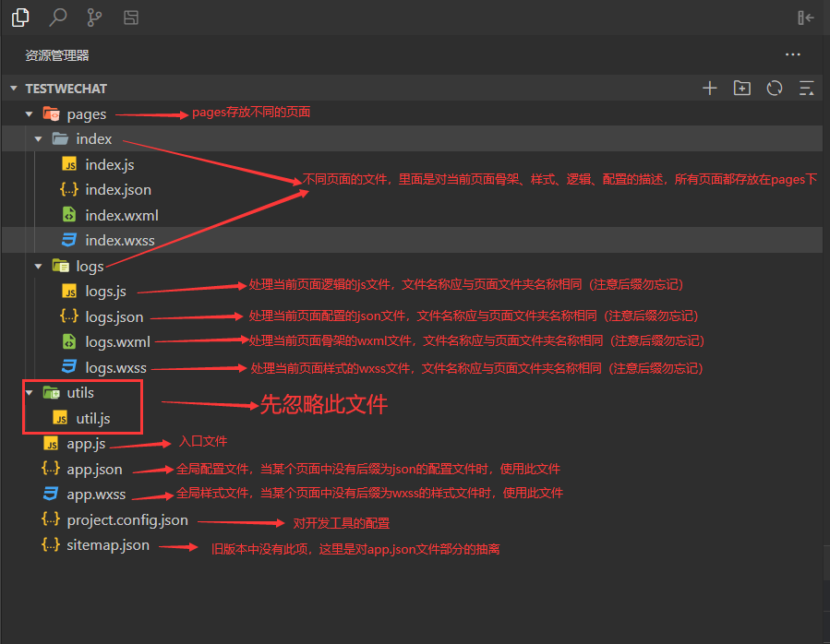Image resolution: width=830 pixels, height=644 pixels.
Task: Open the search magnifier panel
Action: [57, 18]
